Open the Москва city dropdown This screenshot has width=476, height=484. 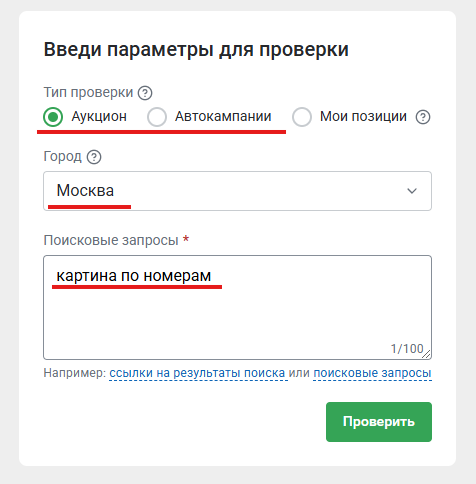click(x=237, y=191)
